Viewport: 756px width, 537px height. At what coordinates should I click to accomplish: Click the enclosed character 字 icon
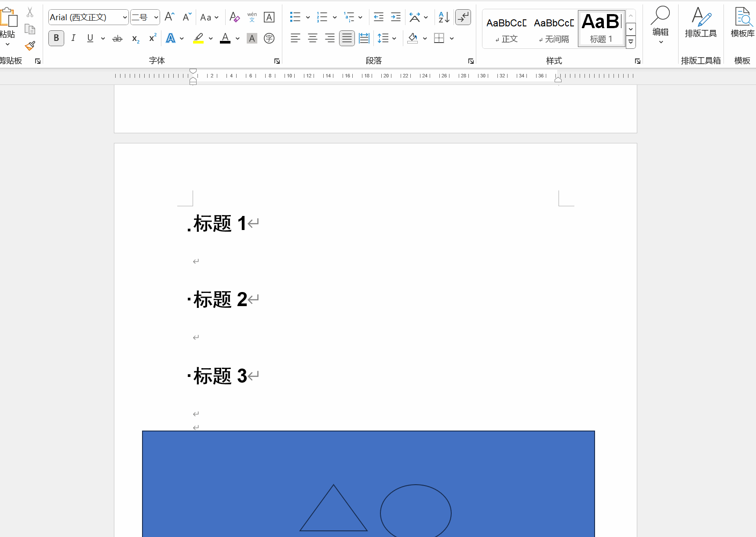coord(269,38)
